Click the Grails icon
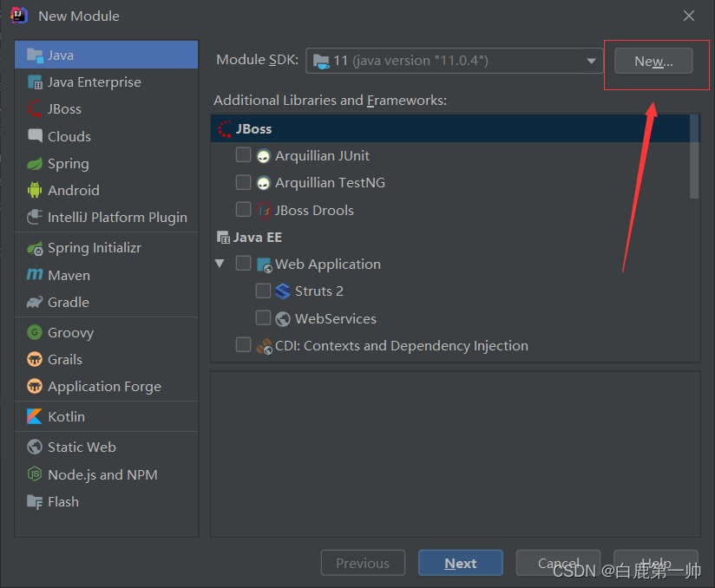The image size is (715, 588). 35,359
